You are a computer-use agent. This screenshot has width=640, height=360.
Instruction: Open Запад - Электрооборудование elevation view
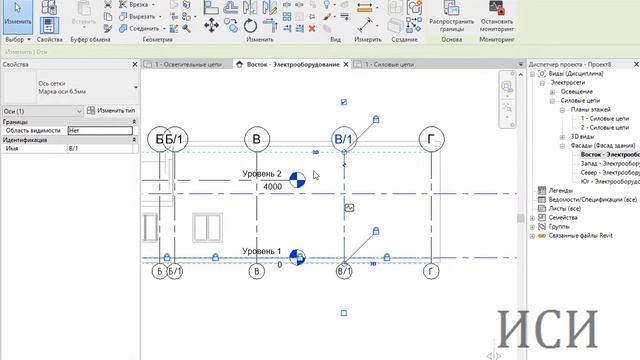click(610, 164)
